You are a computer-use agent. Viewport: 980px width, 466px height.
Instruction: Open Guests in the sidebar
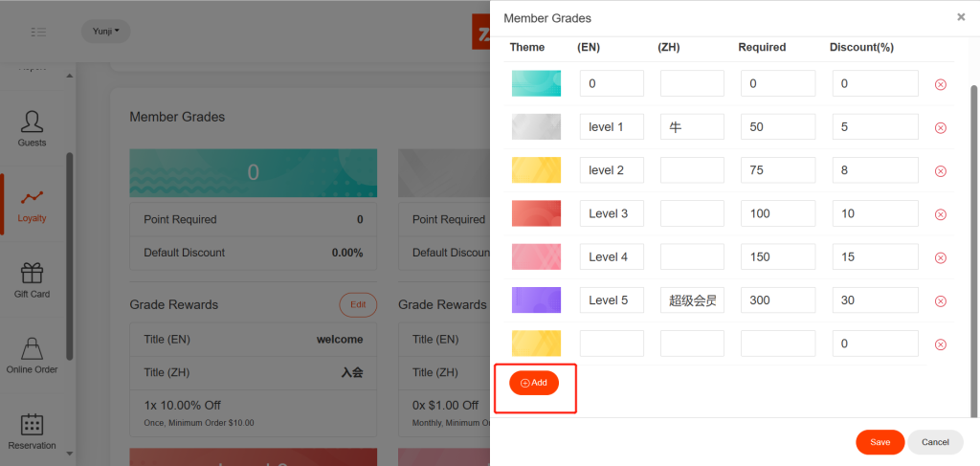tap(32, 129)
